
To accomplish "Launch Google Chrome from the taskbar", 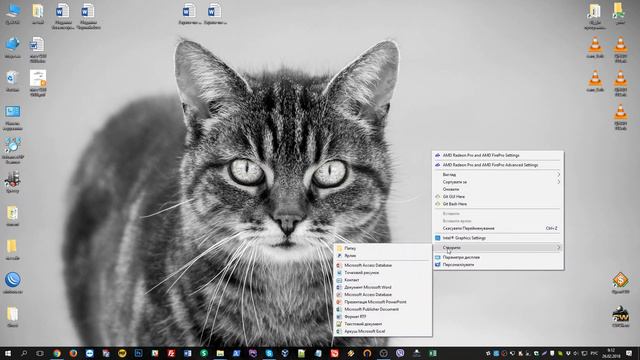I will click(x=57, y=353).
